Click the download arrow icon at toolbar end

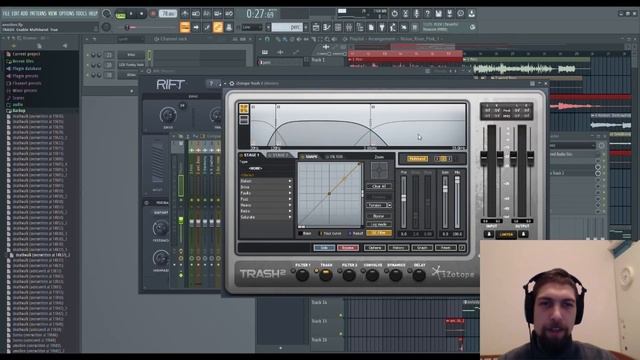[x=471, y=14]
